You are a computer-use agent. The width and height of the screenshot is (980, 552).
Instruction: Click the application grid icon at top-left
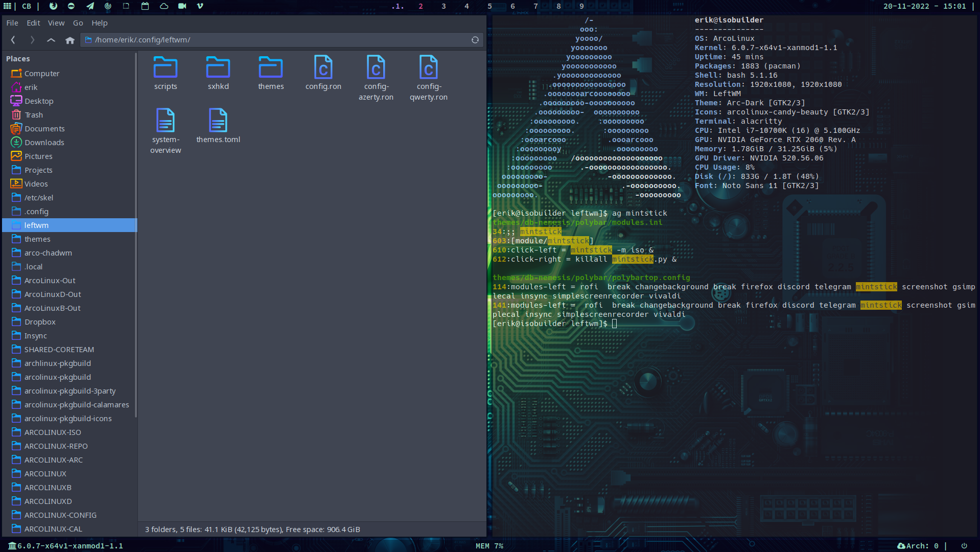coord(7,7)
